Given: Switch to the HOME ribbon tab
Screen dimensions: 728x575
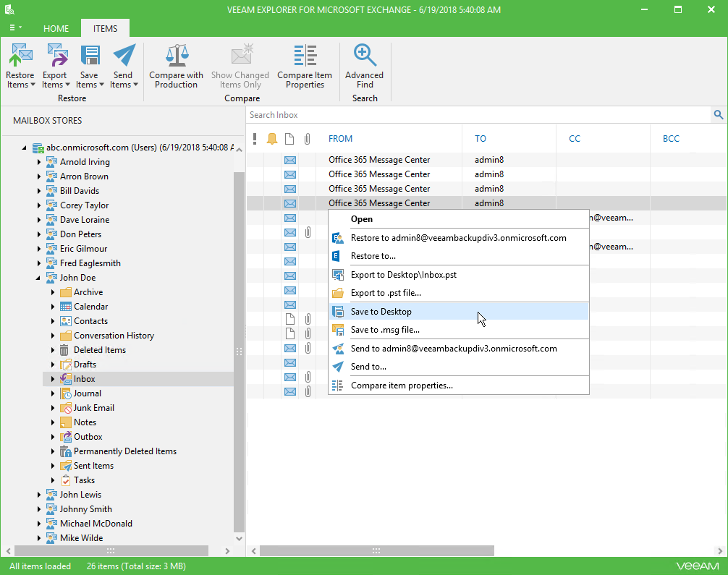Looking at the screenshot, I should tap(56, 28).
